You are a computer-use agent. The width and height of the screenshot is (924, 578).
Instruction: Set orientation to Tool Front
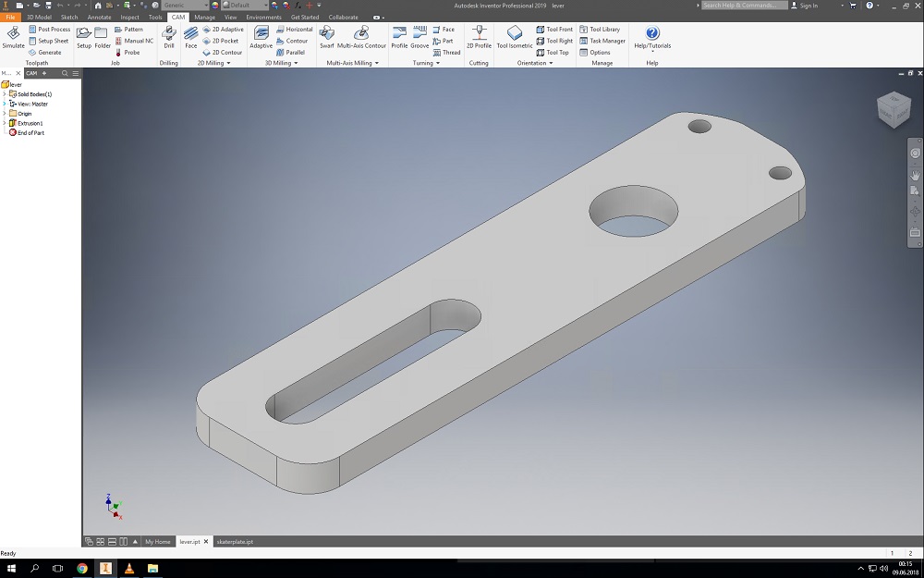pyautogui.click(x=553, y=29)
